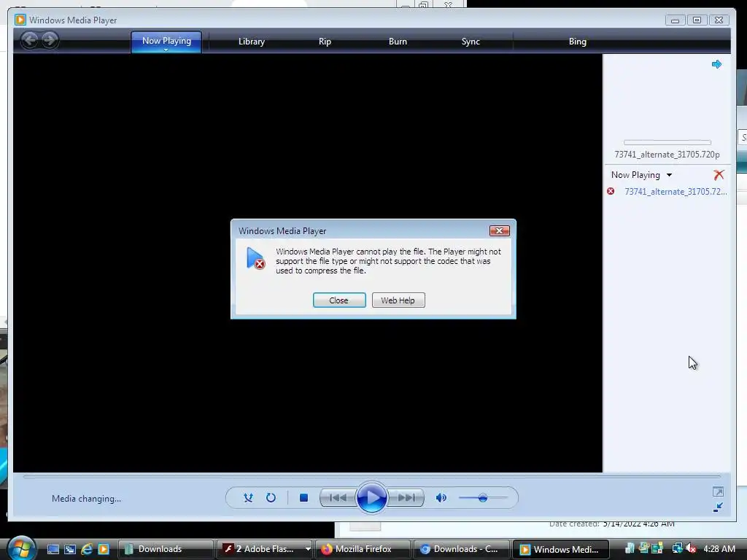
Task: Click the seek bar above the player controls
Action: (371, 476)
